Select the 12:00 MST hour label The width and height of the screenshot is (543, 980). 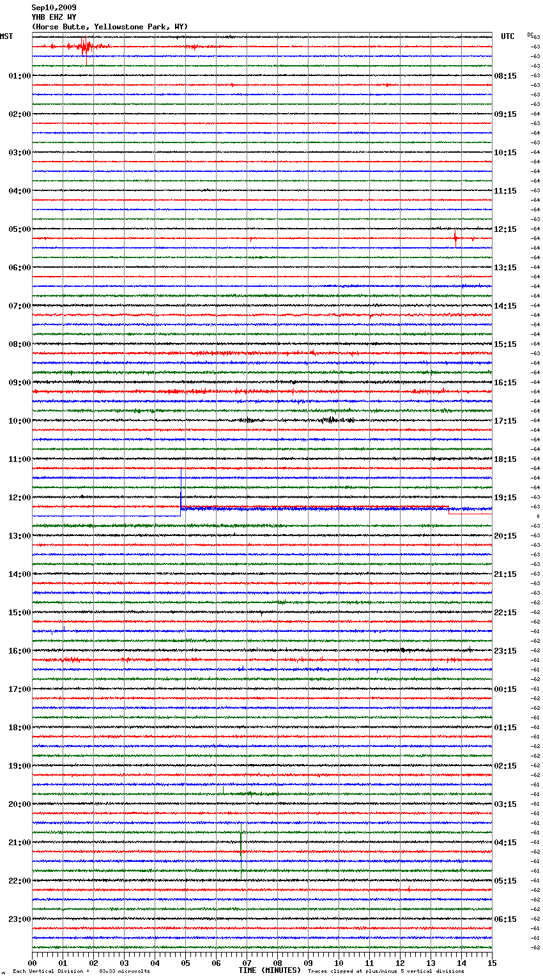pos(19,498)
